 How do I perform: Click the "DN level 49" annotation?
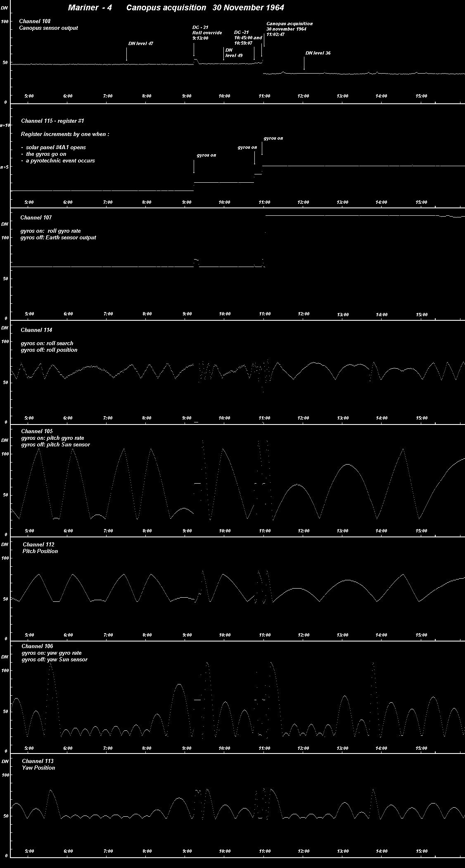[x=234, y=52]
